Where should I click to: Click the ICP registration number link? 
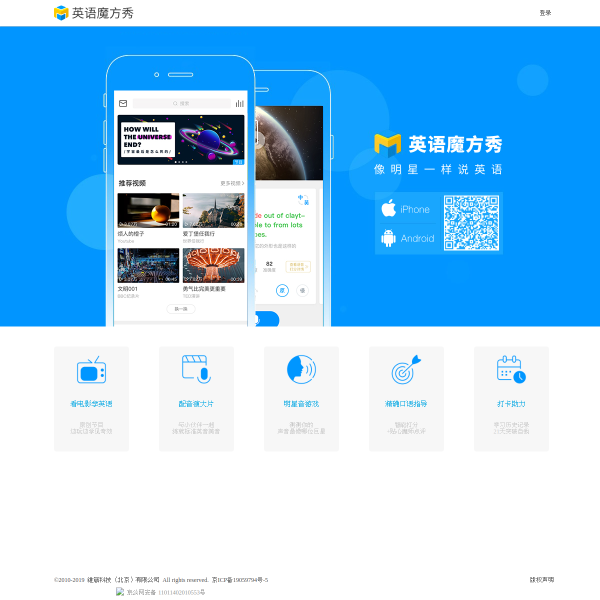[x=240, y=580]
